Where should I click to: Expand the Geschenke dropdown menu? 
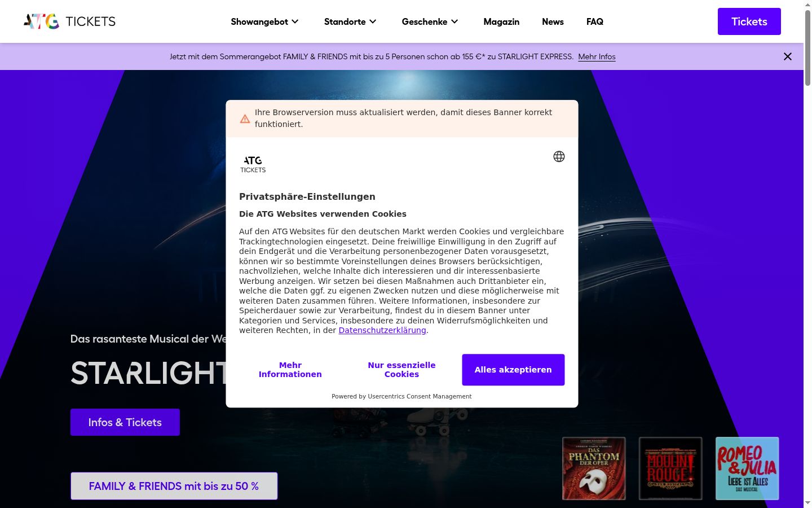tap(430, 21)
